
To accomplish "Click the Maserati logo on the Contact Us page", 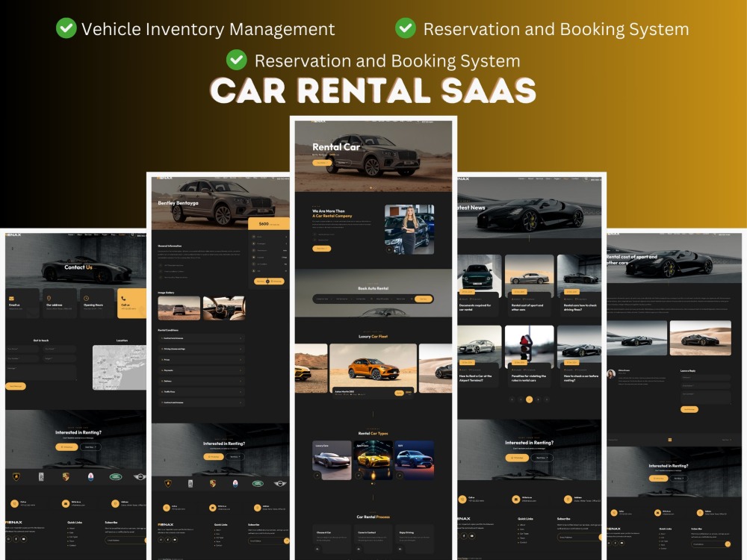I will (x=90, y=476).
